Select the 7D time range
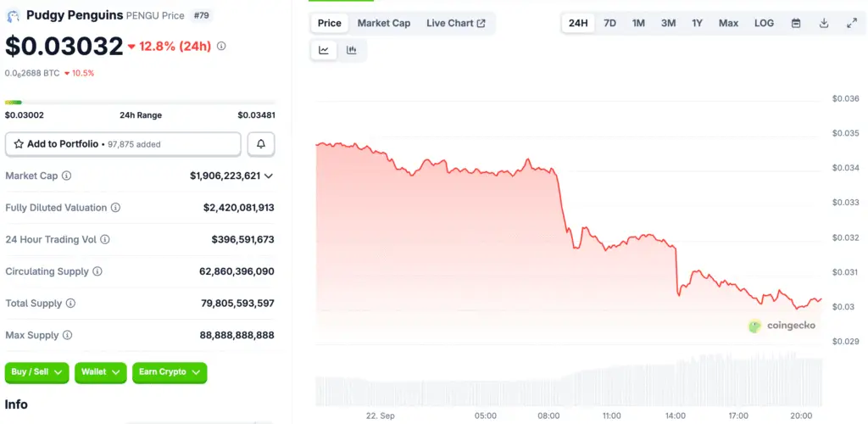Screen dimensions: 868x424 pos(610,23)
